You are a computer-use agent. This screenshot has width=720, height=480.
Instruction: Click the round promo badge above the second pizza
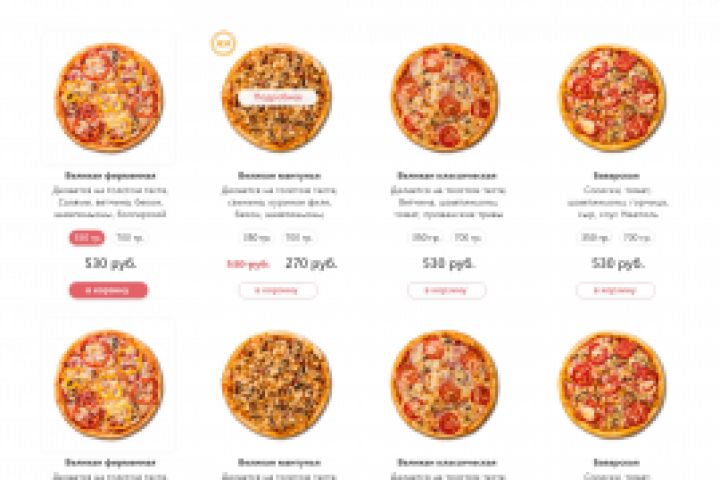point(223,44)
